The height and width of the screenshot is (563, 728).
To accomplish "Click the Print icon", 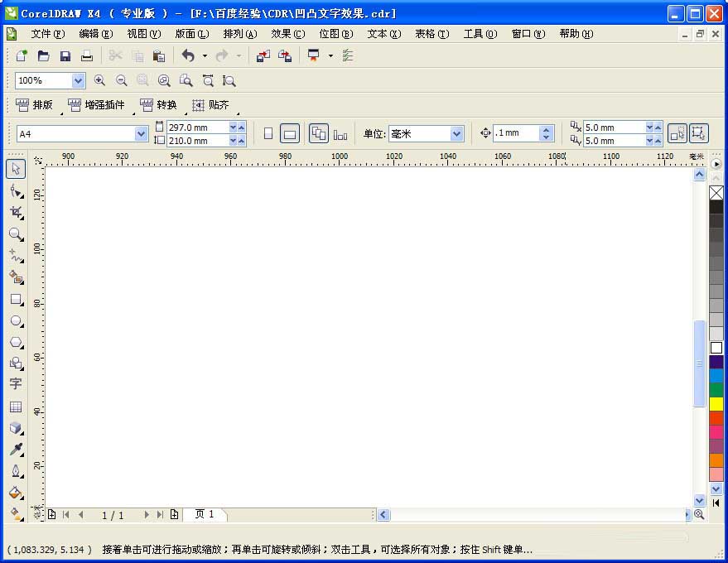I will point(87,56).
